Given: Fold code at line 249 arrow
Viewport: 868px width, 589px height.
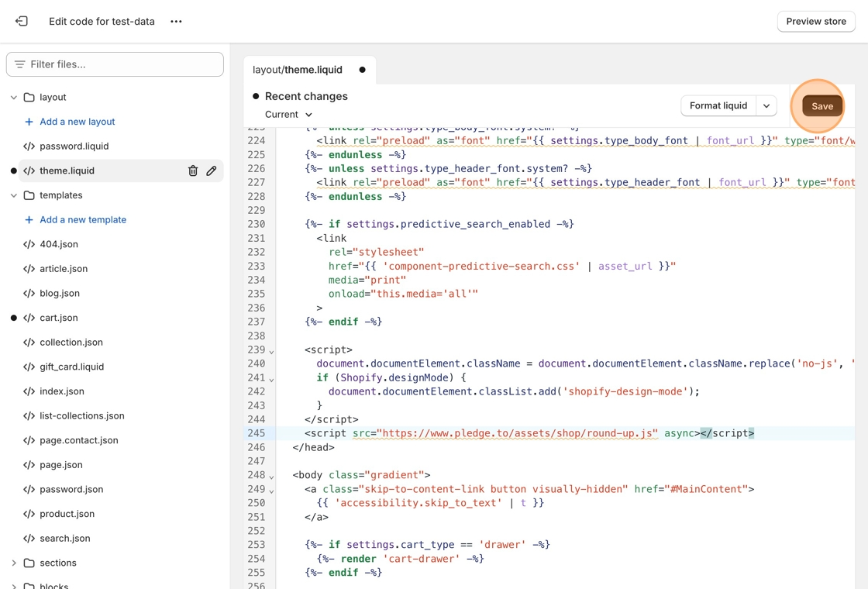Looking at the screenshot, I should pyautogui.click(x=271, y=491).
